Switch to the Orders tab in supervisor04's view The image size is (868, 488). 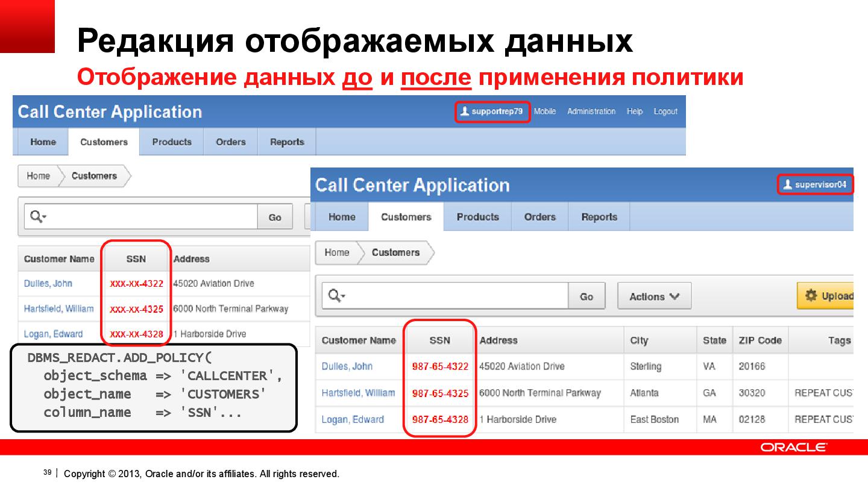click(x=539, y=216)
